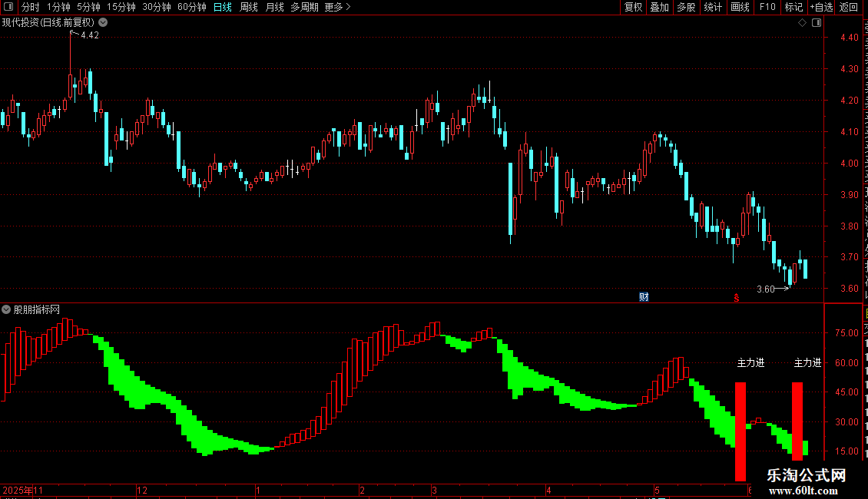The height and width of the screenshot is (499, 868).
Task: Click the 2025年11 date axis label
Action: (23, 490)
